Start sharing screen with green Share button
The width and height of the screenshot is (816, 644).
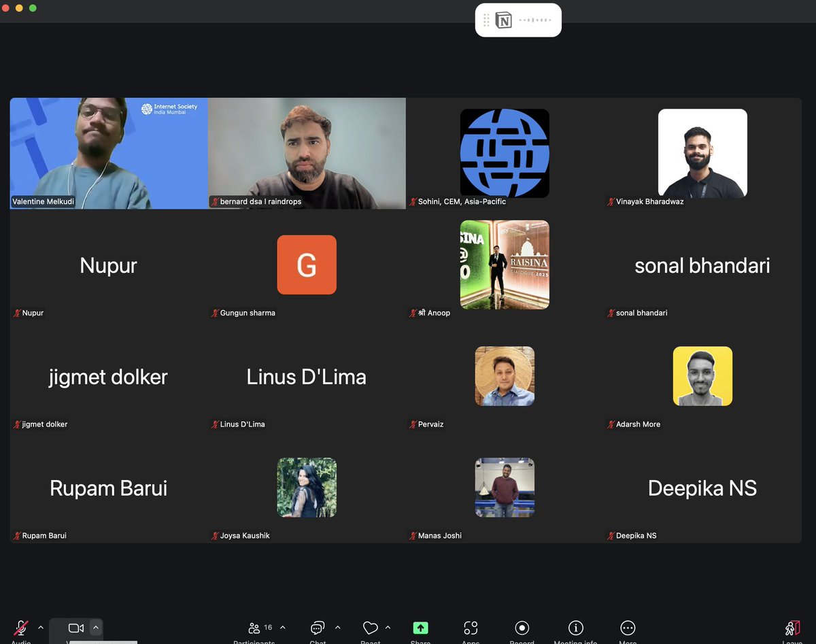click(x=421, y=628)
